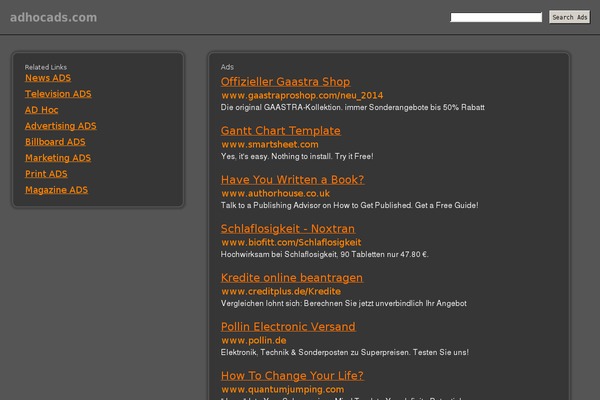The width and height of the screenshot is (600, 400).
Task: Visit www.creditplus.de/Kredite URL link
Action: pyautogui.click(x=281, y=291)
